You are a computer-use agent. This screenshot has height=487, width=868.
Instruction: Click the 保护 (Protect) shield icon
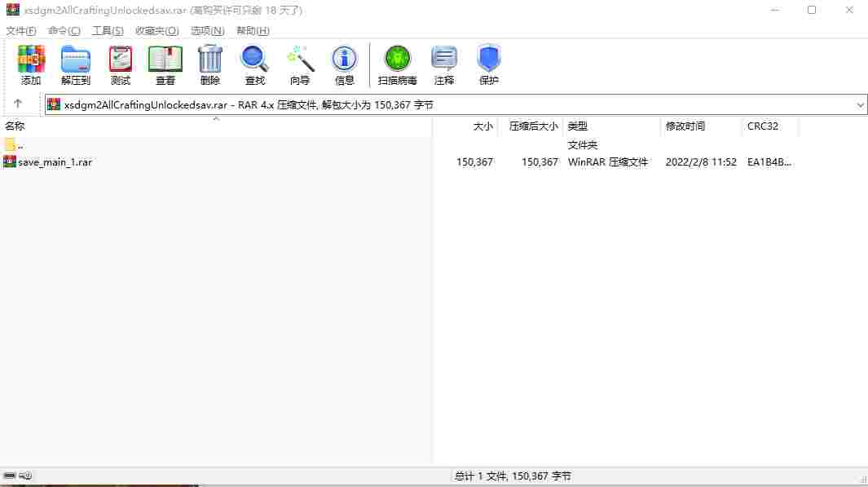(489, 64)
